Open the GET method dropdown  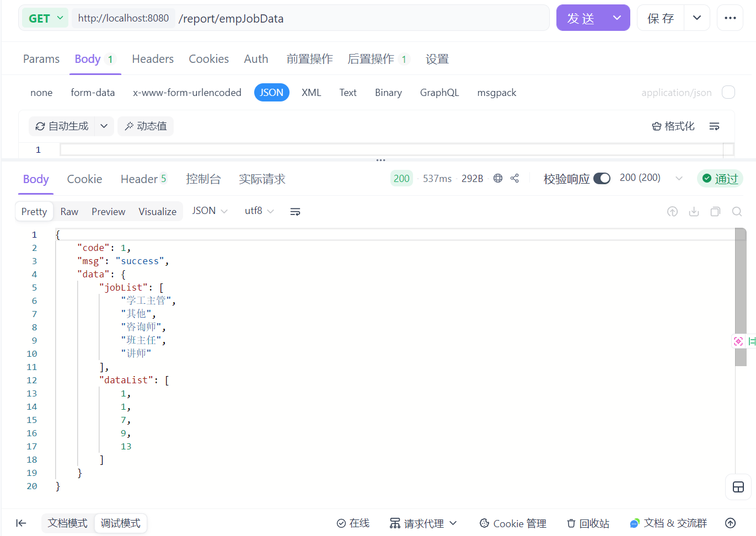[46, 18]
